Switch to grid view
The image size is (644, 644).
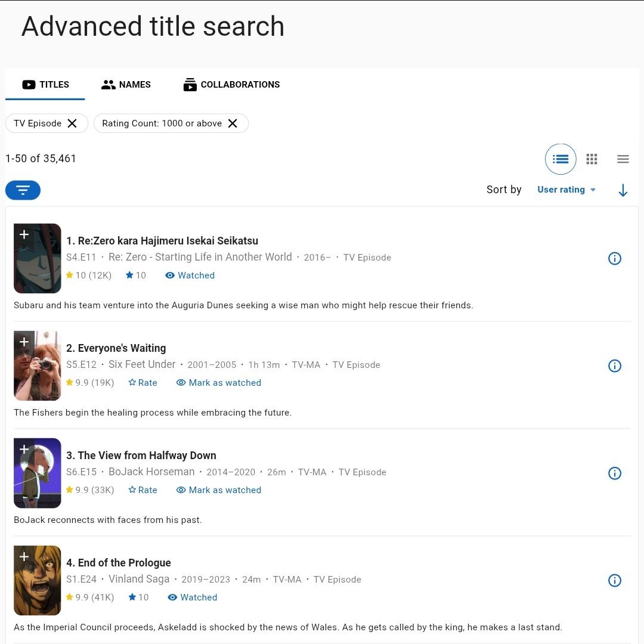tap(592, 159)
